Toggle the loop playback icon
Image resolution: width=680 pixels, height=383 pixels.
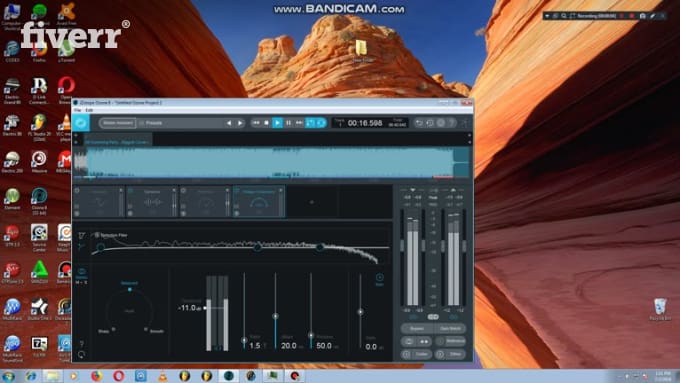pyautogui.click(x=310, y=123)
